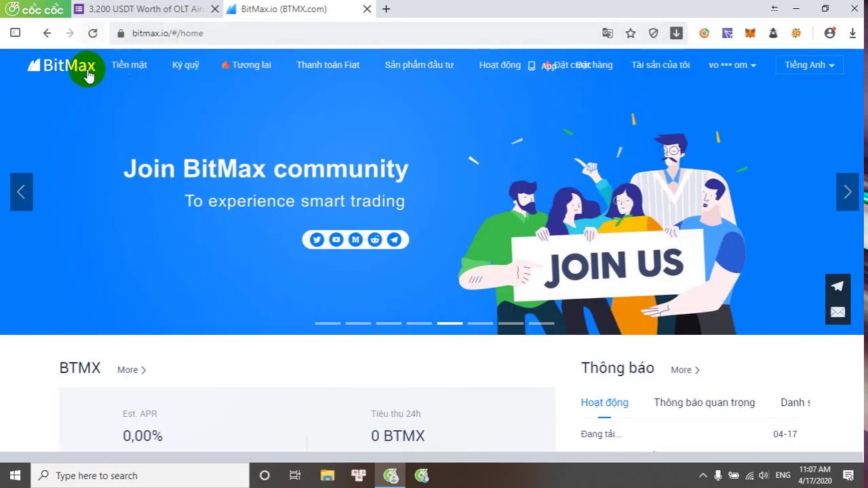Select the first carousel indicator
868x488 pixels.
click(x=328, y=323)
